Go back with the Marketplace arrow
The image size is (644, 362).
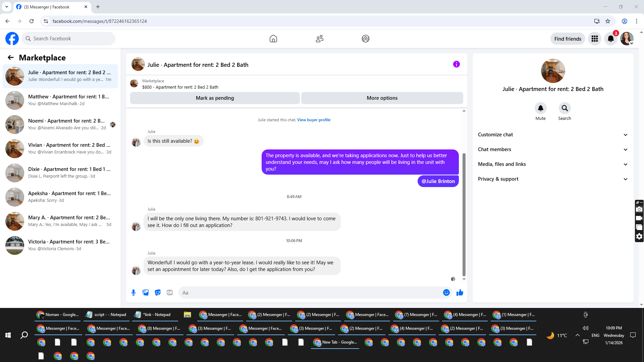[11, 57]
